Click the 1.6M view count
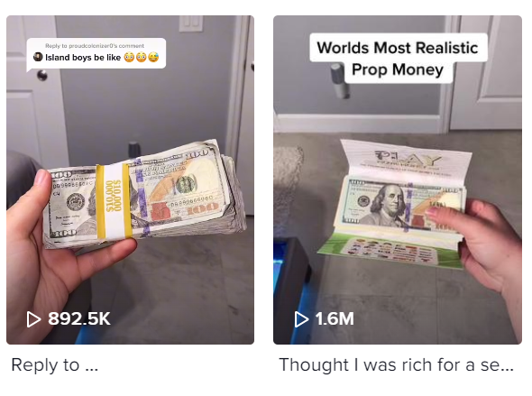 (x=335, y=318)
